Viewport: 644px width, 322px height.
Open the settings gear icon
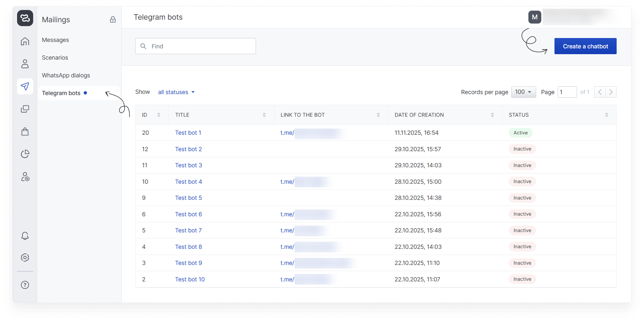pos(25,258)
